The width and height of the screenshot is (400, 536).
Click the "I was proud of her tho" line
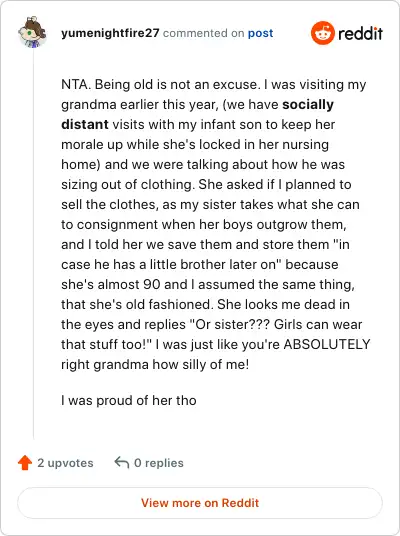[x=129, y=400]
